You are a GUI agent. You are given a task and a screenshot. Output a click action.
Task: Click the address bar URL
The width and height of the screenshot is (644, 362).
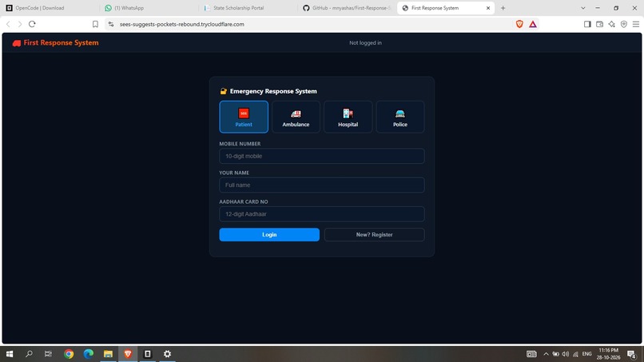182,24
